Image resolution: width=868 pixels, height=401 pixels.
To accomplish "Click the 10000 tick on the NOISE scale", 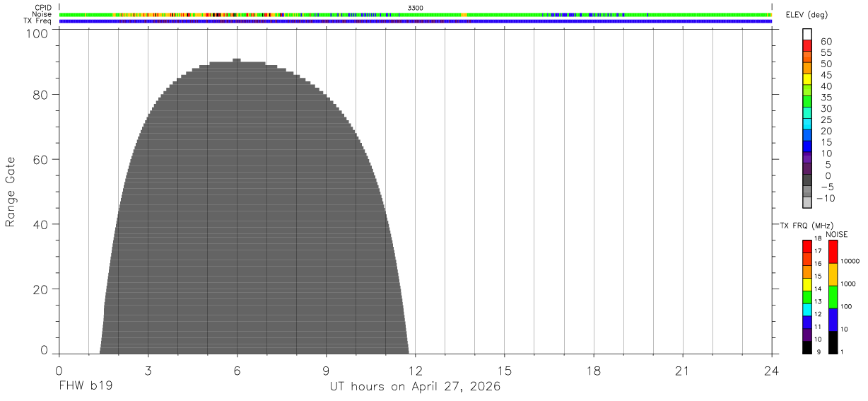I will (850, 261).
